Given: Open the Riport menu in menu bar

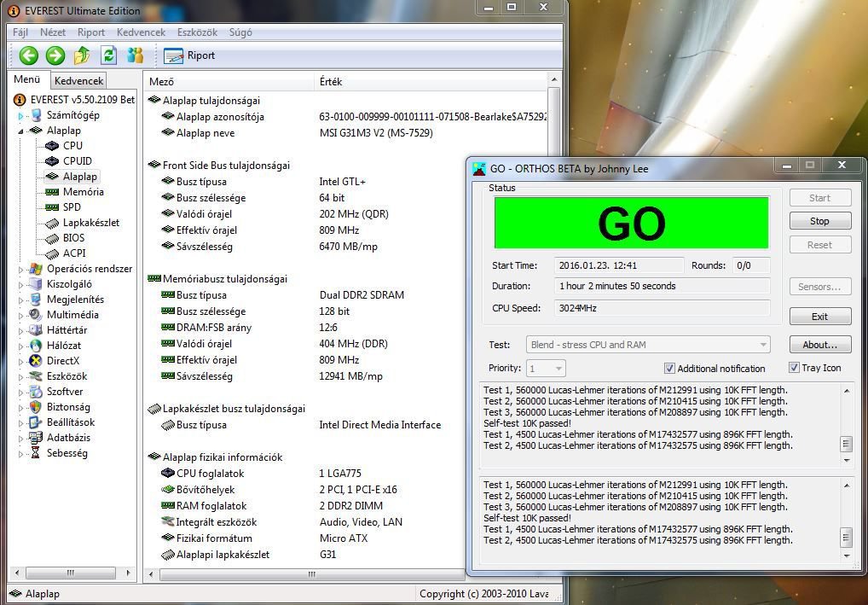Looking at the screenshot, I should click(x=90, y=32).
